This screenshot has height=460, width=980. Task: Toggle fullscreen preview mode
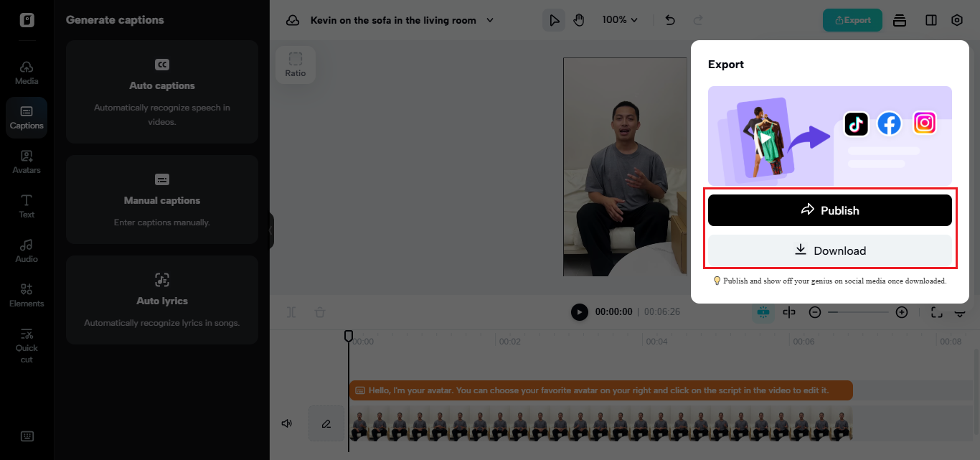point(936,312)
